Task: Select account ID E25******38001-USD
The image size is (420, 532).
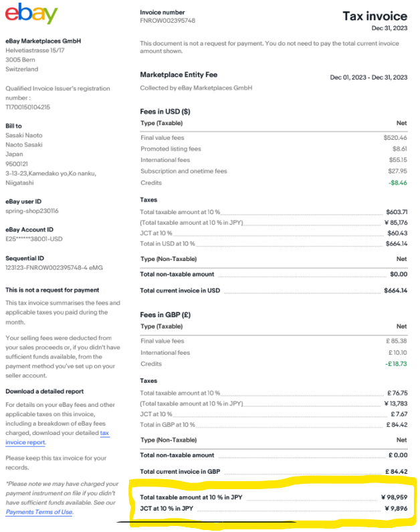Action: pyautogui.click(x=34, y=239)
